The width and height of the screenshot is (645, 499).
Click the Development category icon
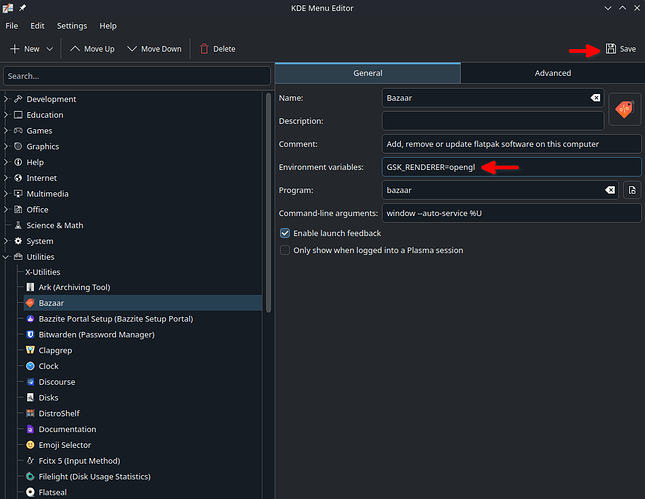pos(18,99)
